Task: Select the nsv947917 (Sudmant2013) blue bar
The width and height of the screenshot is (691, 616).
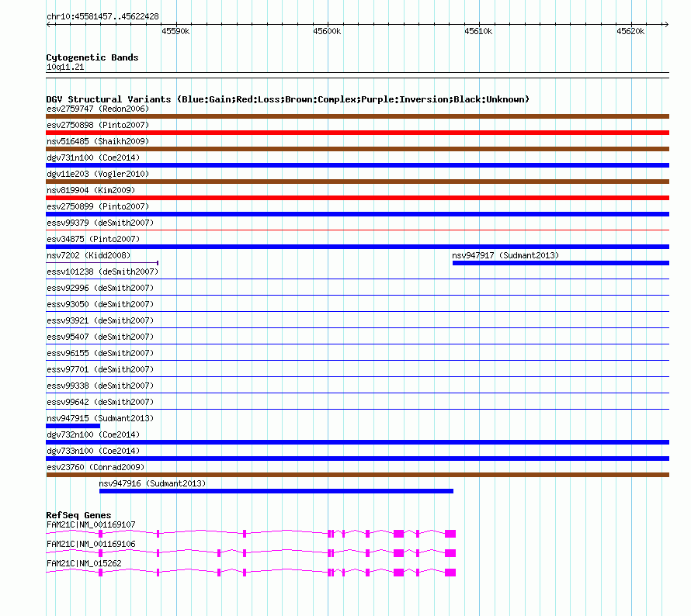Action: pyautogui.click(x=561, y=263)
